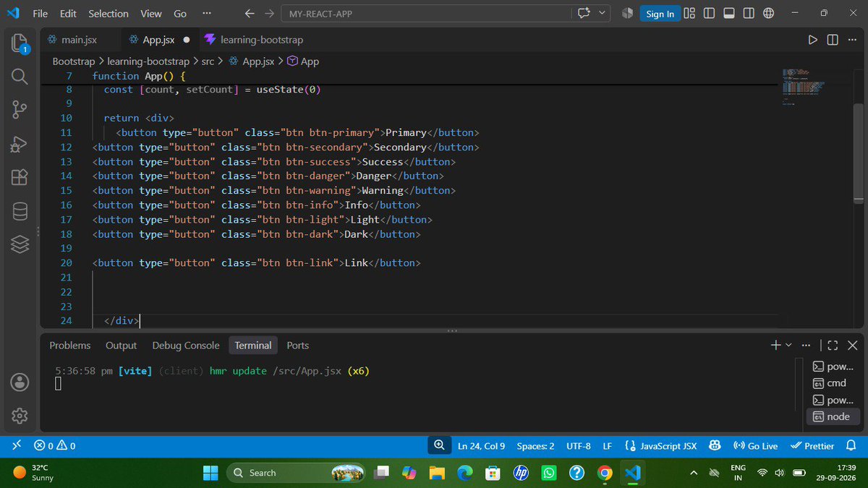Viewport: 868px width, 488px height.
Task: Click the grey hexagon icon left of Sign In
Action: click(x=627, y=14)
